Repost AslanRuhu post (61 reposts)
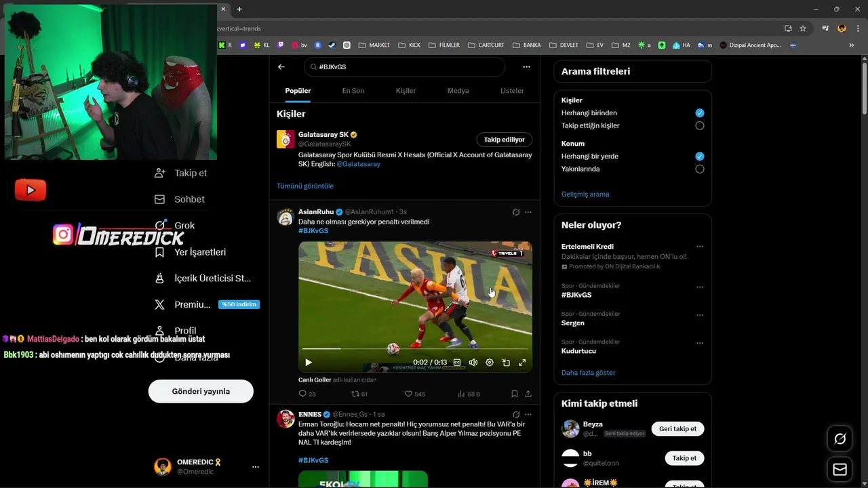 pyautogui.click(x=359, y=394)
